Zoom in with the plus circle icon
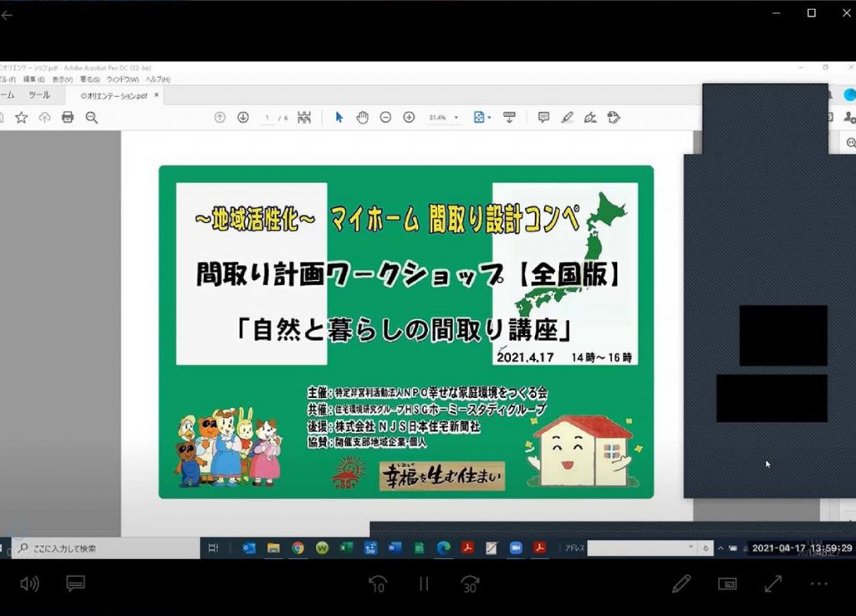Viewport: 856px width, 616px height. 409,117
